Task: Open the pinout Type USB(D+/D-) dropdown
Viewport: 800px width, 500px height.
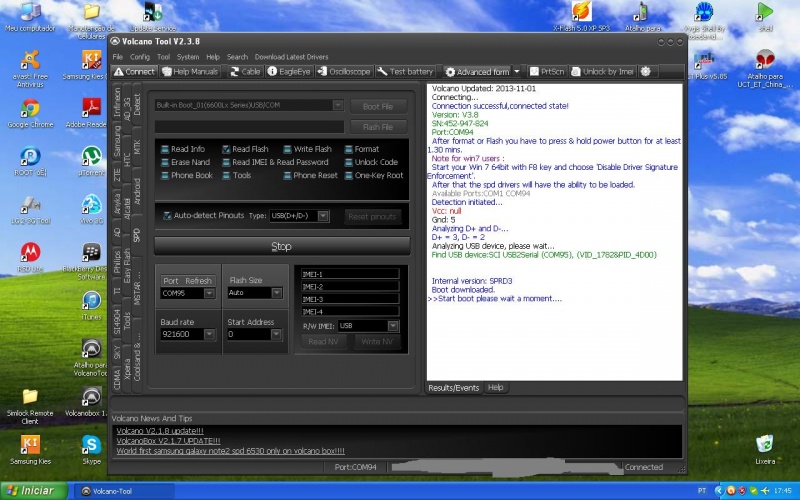Action: tap(323, 216)
